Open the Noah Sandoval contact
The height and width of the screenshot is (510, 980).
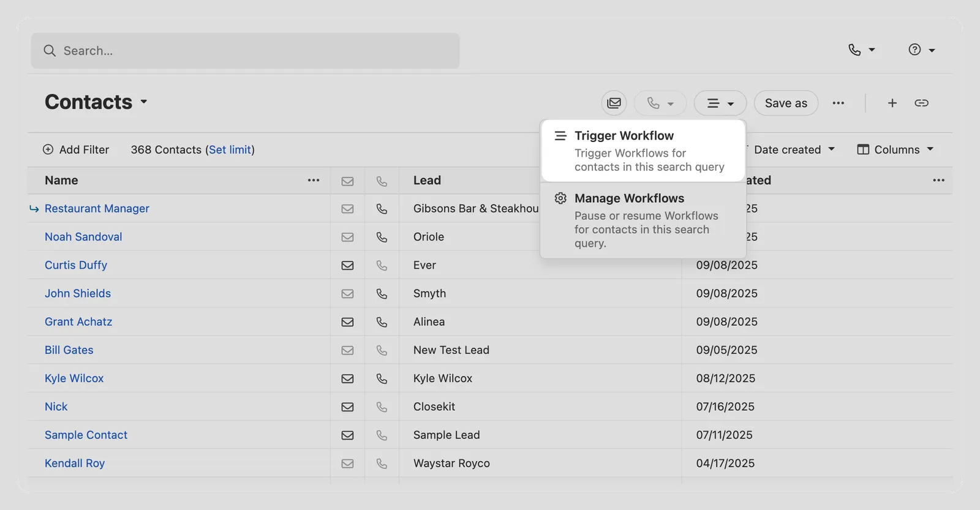[x=83, y=236]
